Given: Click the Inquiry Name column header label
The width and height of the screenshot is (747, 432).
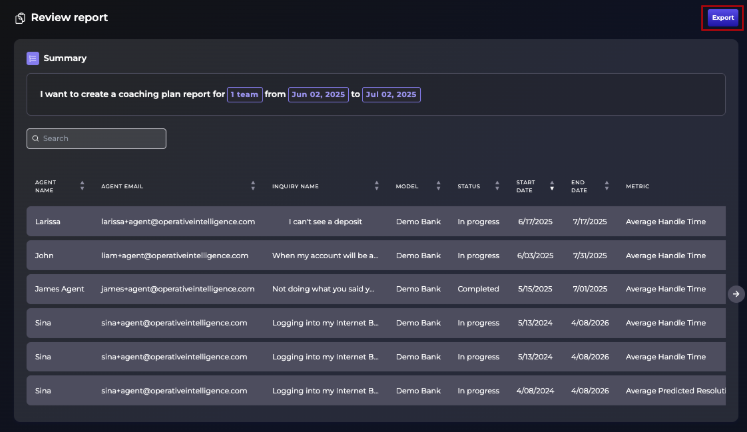Looking at the screenshot, I should tap(295, 186).
